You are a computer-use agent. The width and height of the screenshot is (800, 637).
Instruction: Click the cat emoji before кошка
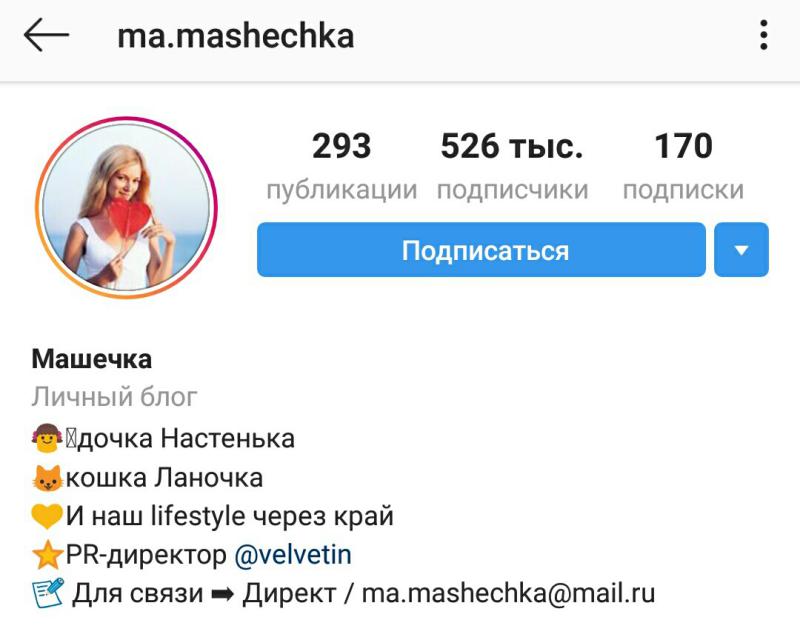click(x=47, y=478)
